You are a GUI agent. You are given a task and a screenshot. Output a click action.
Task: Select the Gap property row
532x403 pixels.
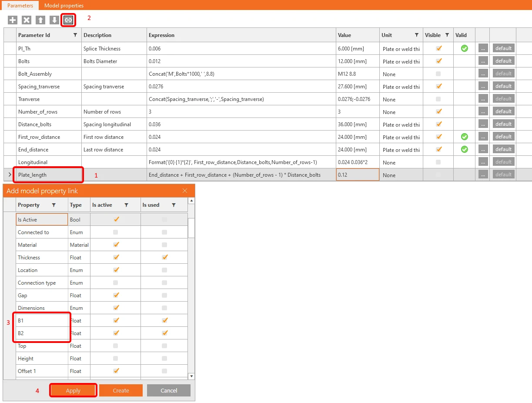(42, 296)
